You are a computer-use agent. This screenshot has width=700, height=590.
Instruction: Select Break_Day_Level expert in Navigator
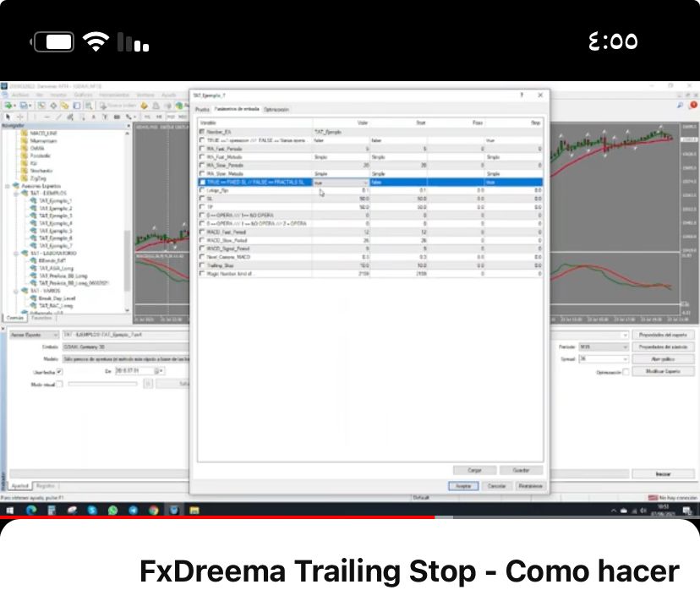[57, 298]
